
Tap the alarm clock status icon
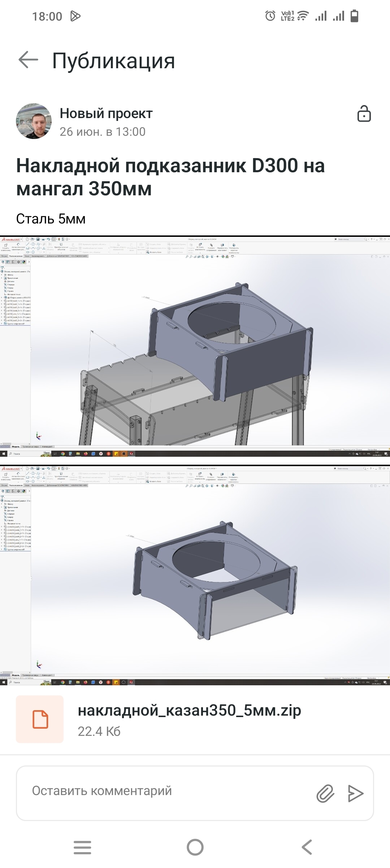(x=270, y=16)
